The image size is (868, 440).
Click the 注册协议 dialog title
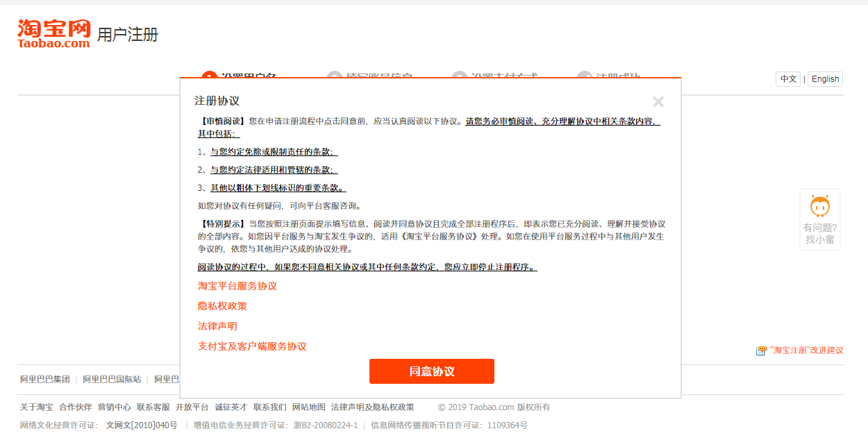[217, 101]
